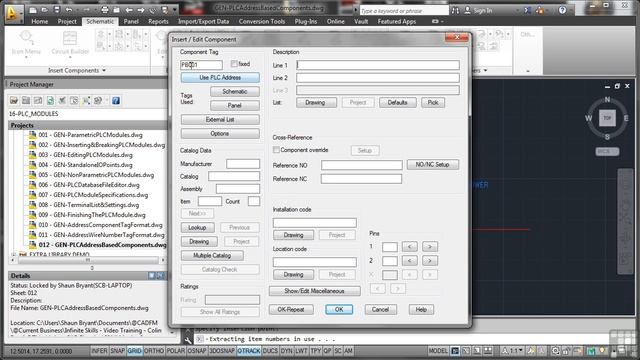Open the Project ribbon tab
Screen dimensions: 640x360
click(67, 21)
